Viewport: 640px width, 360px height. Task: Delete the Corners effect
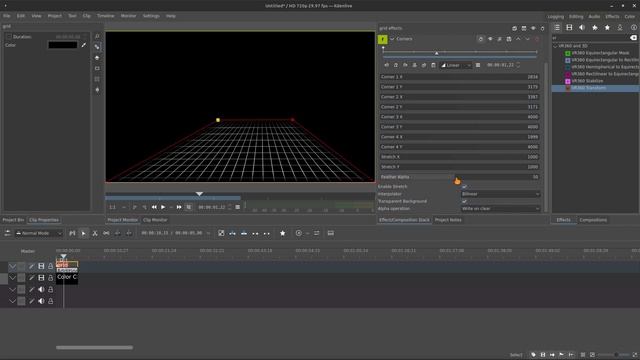click(537, 39)
